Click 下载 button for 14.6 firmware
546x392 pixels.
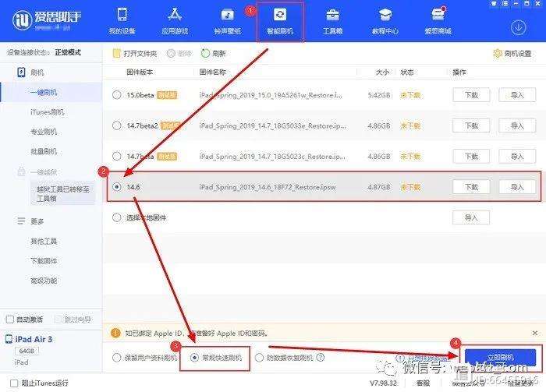pos(471,187)
